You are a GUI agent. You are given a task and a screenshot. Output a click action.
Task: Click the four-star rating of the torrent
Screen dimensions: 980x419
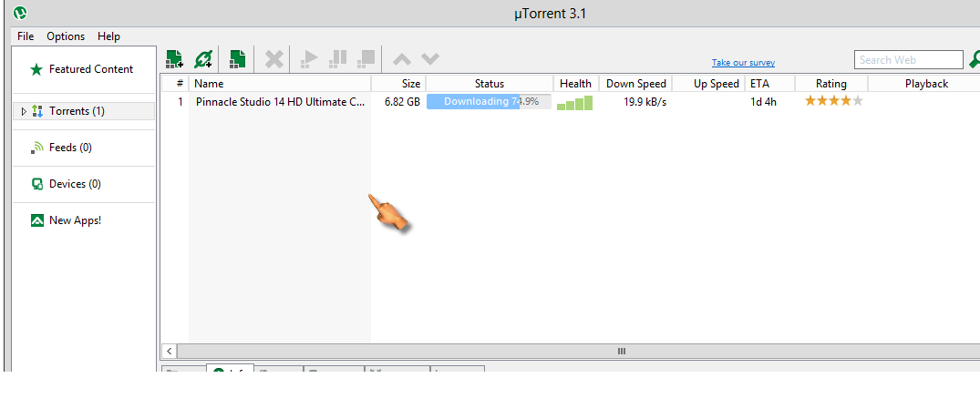(x=834, y=101)
